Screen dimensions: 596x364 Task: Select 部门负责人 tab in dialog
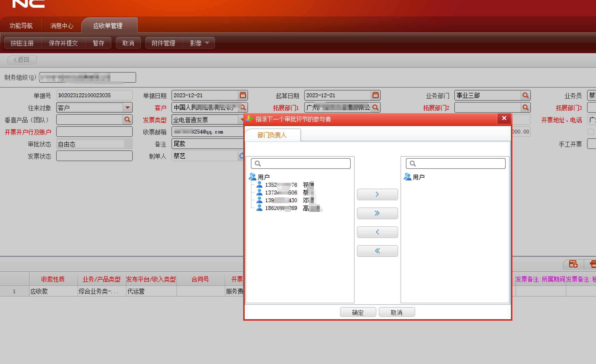[272, 135]
